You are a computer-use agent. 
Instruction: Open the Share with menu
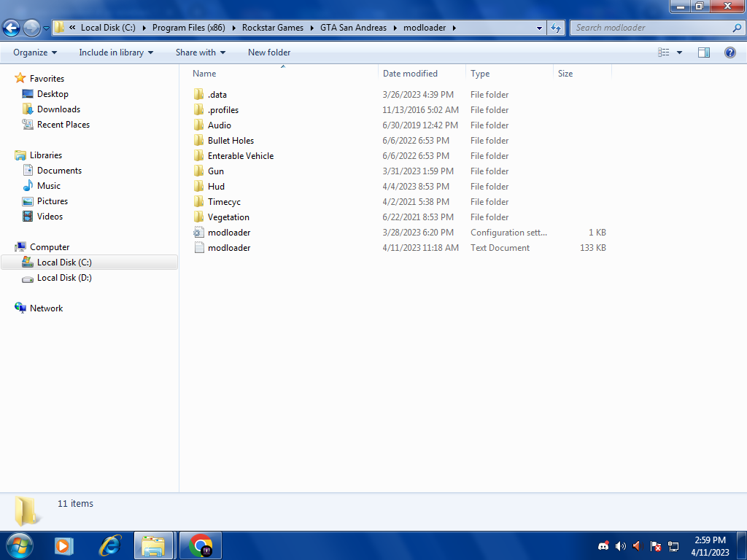200,52
